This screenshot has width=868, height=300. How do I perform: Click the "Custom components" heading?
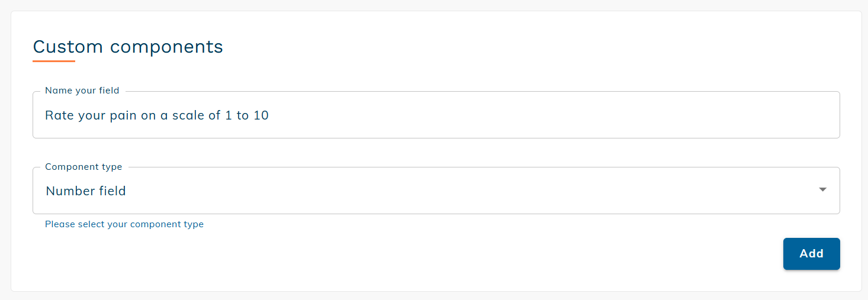pyautogui.click(x=128, y=47)
